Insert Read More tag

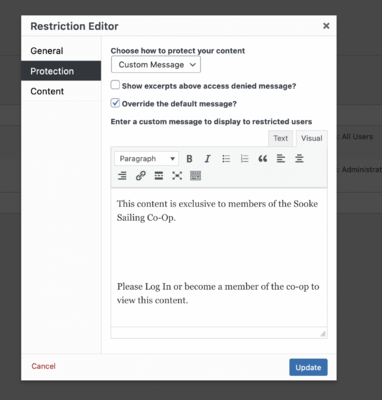[159, 176]
